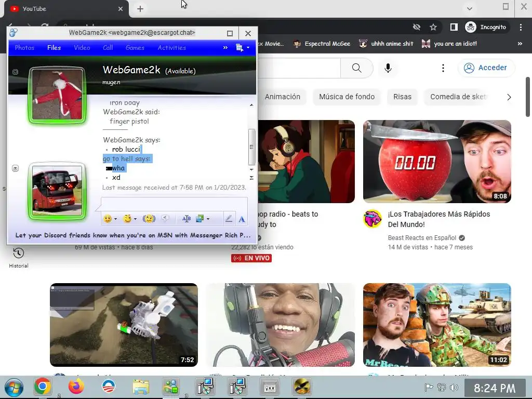
Task: Open the 7:52 toy train video thumbnail
Action: (124, 325)
